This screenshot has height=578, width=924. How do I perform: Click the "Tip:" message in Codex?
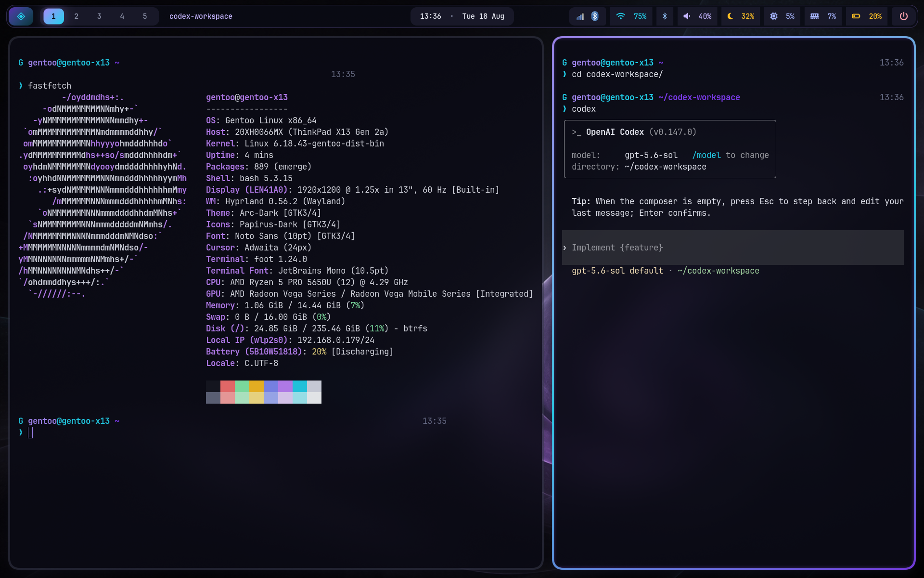tap(738, 207)
